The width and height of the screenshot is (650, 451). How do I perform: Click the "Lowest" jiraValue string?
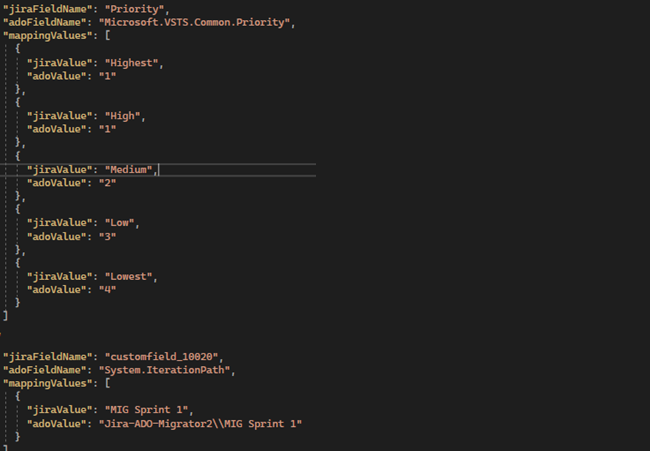[x=130, y=276]
